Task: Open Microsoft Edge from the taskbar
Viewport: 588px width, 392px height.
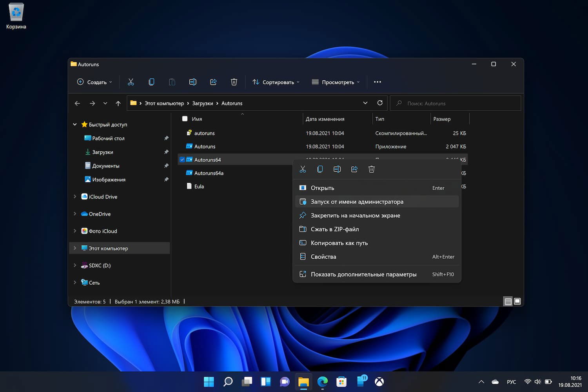Action: [x=322, y=381]
